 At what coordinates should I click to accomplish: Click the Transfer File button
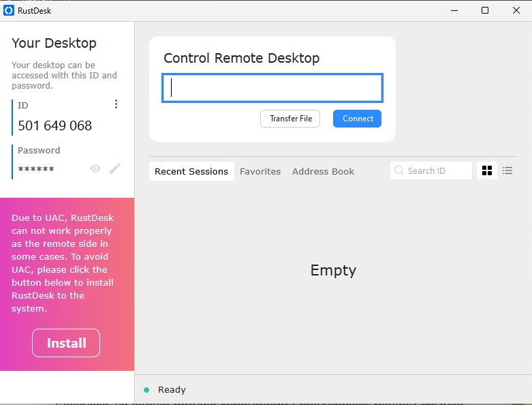coord(290,119)
